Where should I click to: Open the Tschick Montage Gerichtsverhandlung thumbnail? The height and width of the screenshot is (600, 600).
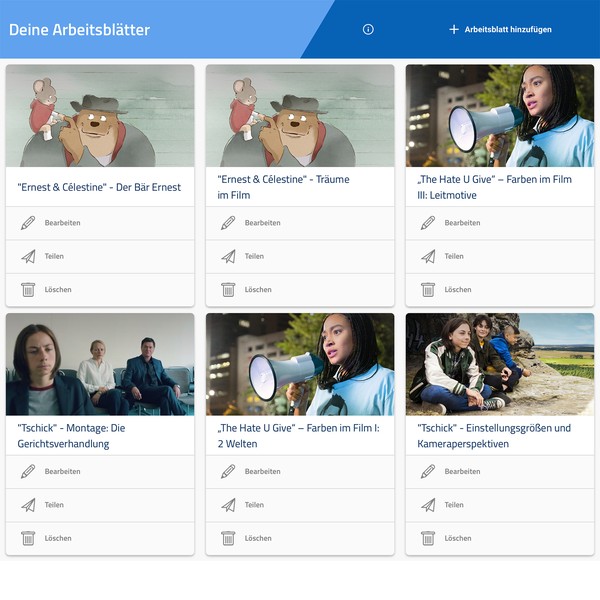(x=100, y=364)
